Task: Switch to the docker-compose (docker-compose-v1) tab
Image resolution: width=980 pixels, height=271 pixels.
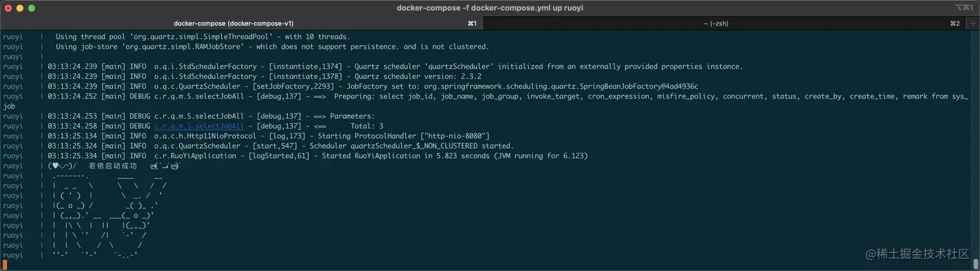Action: (x=240, y=23)
